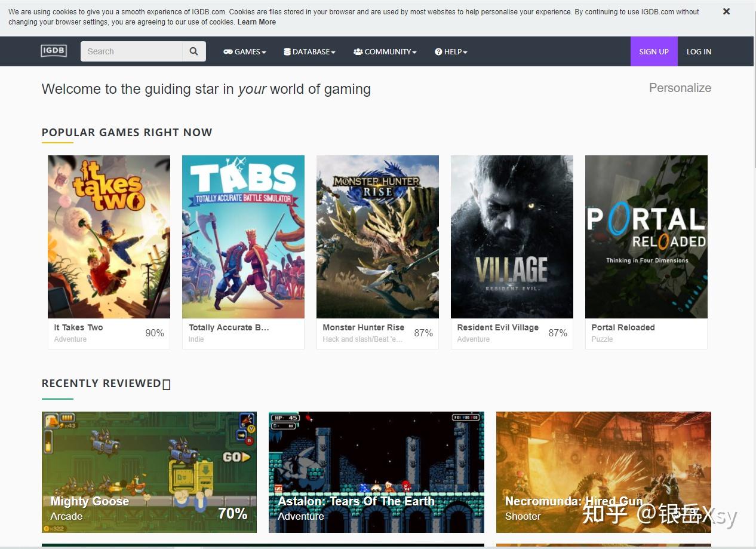The image size is (756, 549).
Task: Expand the Community dropdown menu
Action: click(x=385, y=52)
